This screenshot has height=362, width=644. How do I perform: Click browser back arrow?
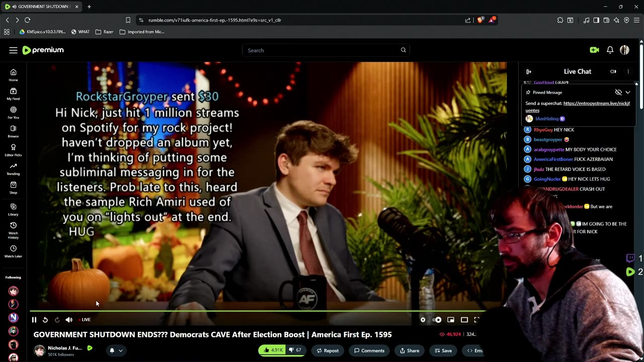coord(7,20)
